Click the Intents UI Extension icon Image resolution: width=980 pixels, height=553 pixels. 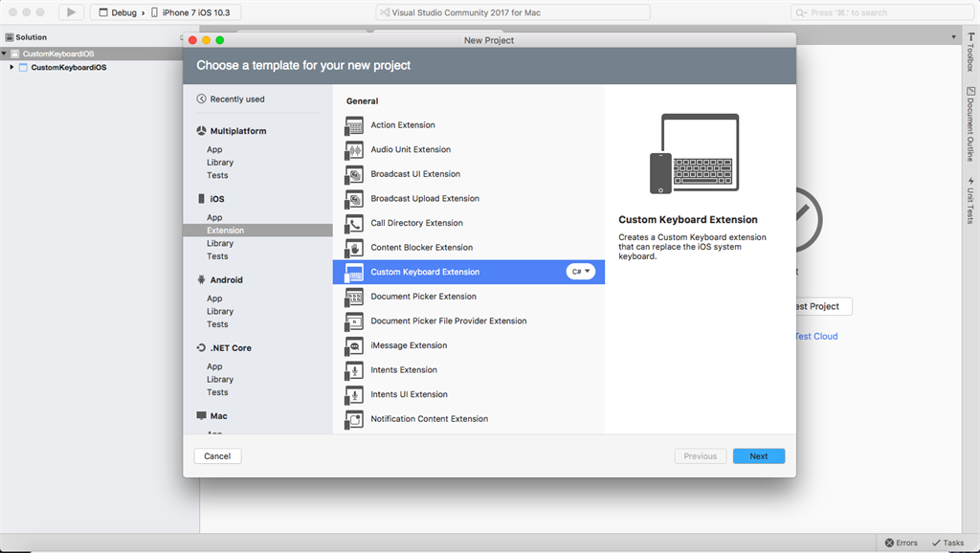tap(354, 395)
